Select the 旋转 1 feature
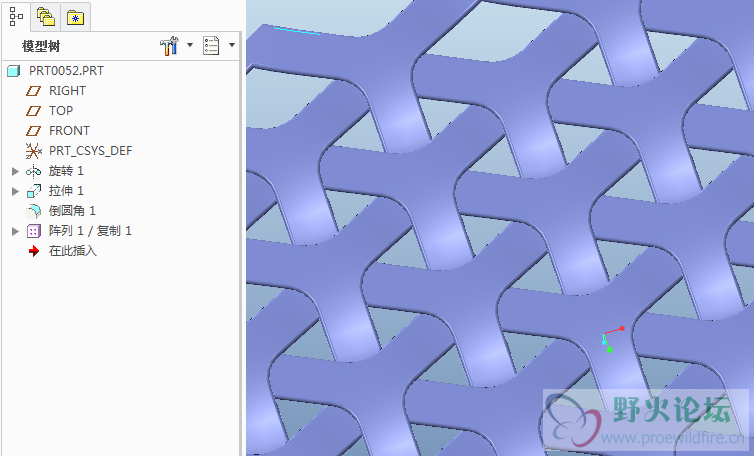 pyautogui.click(x=66, y=171)
